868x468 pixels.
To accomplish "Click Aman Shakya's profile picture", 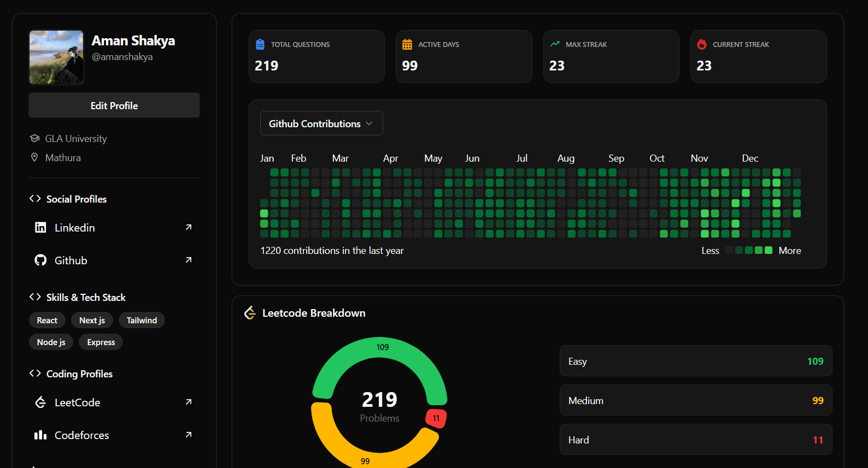I will (56, 57).
